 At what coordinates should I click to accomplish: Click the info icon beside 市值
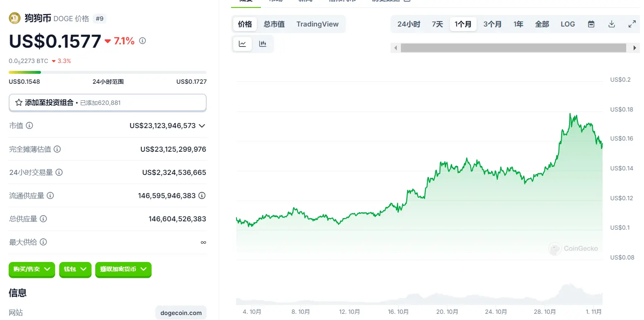click(x=29, y=126)
